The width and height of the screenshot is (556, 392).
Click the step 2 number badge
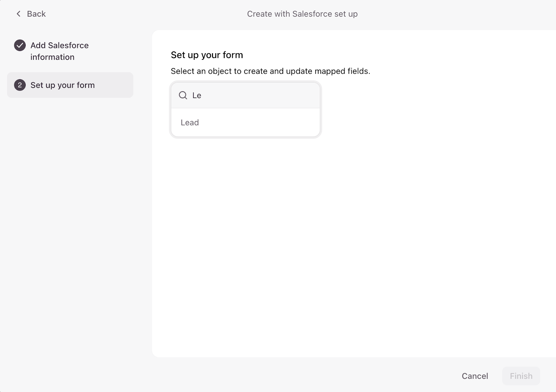click(x=20, y=85)
